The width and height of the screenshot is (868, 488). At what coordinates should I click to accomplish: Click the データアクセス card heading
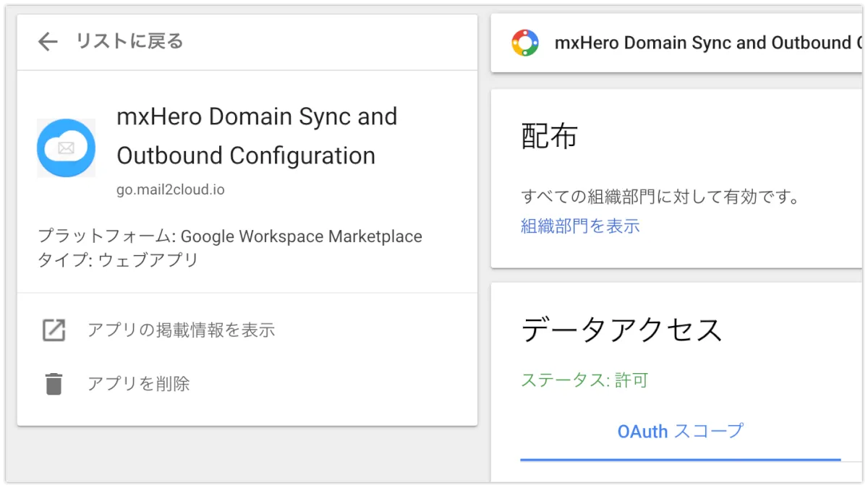pyautogui.click(x=622, y=330)
